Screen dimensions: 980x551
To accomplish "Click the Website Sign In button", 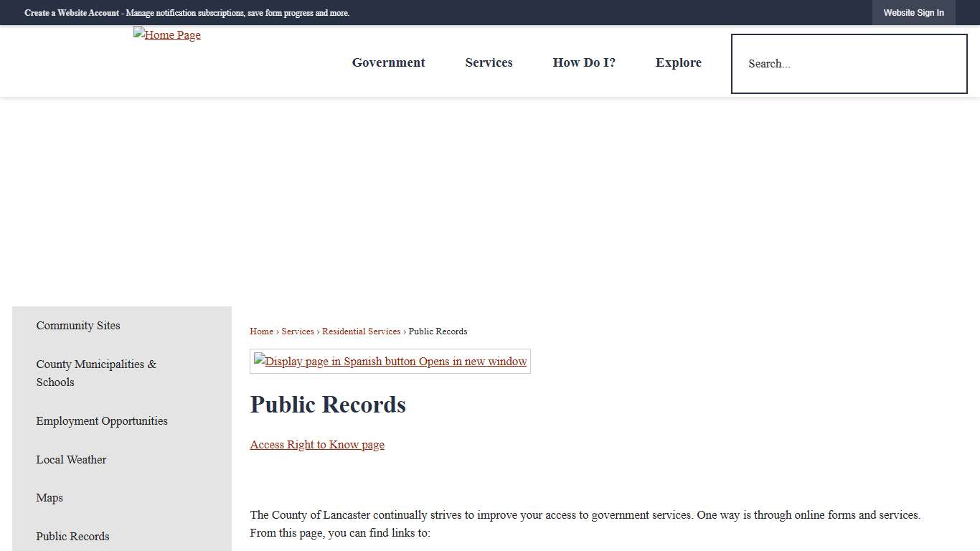I will click(x=914, y=12).
